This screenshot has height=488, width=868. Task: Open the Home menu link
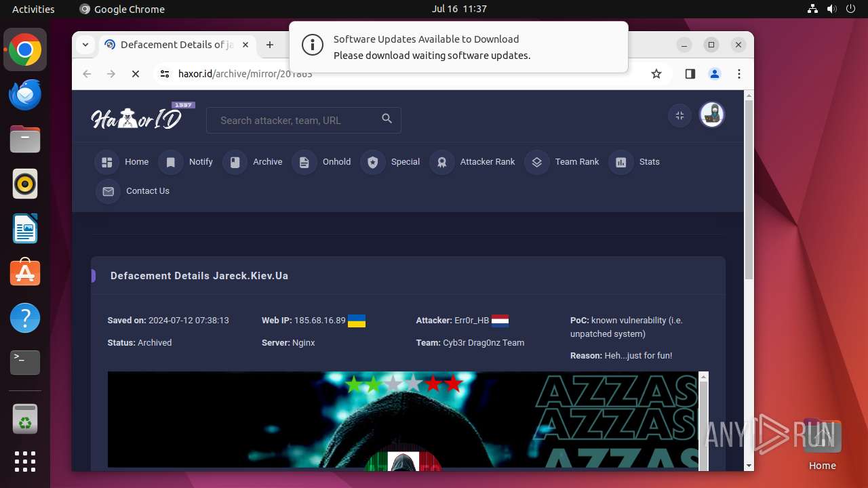tap(136, 162)
